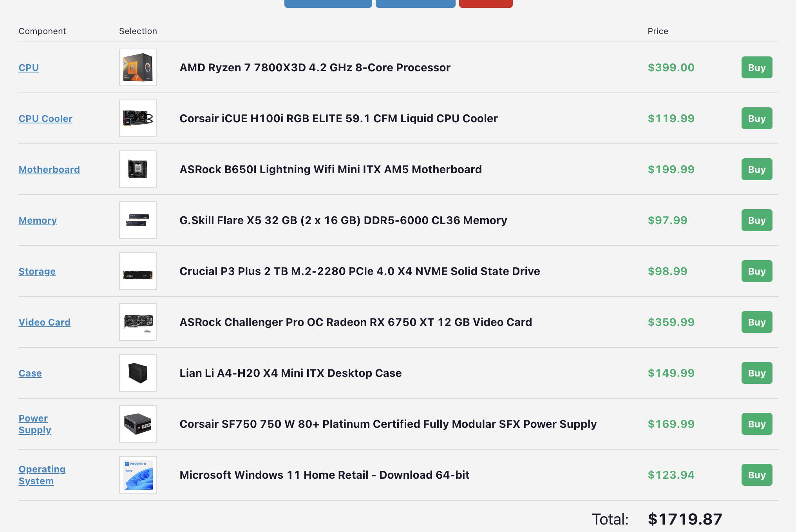Click the ASRock B650I motherboard thumbnail

[x=138, y=169]
